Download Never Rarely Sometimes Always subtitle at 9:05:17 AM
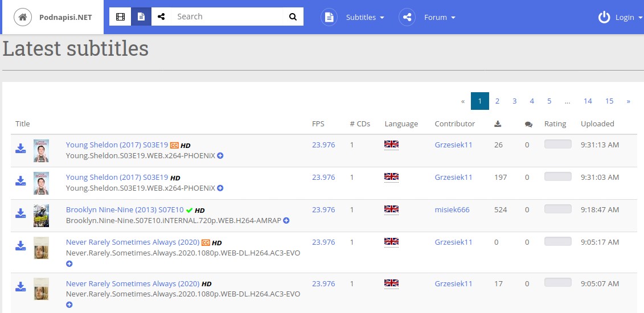The height and width of the screenshot is (313, 644). [20, 246]
